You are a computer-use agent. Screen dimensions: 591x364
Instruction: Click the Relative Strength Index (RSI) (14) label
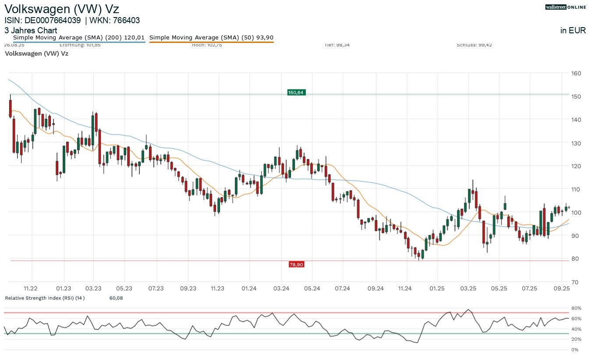pyautogui.click(x=45, y=298)
